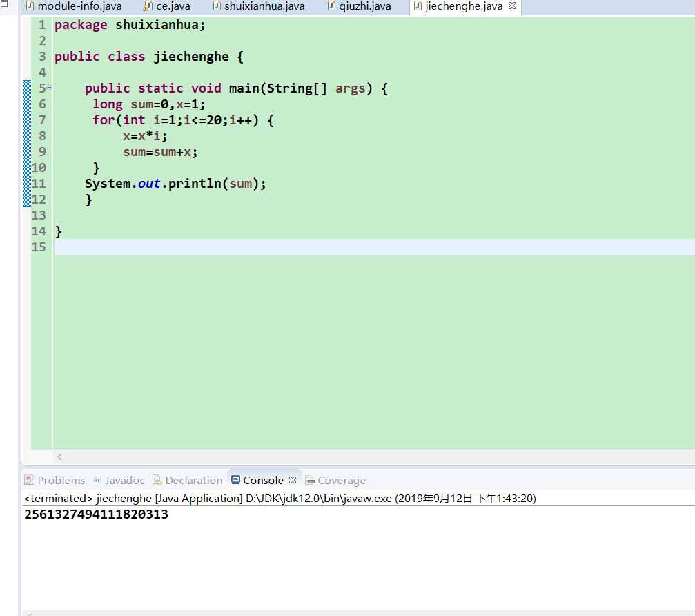Switch to the Declaration view
695x616 pixels.
[x=188, y=480]
